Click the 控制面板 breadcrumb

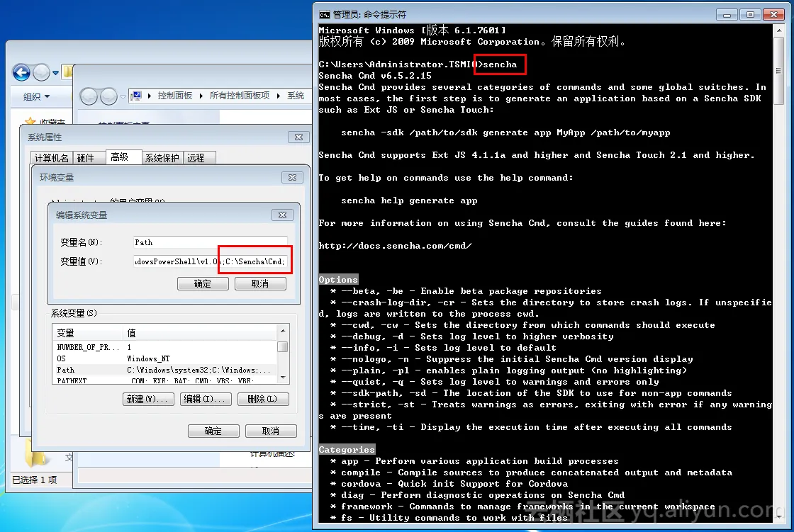point(174,96)
